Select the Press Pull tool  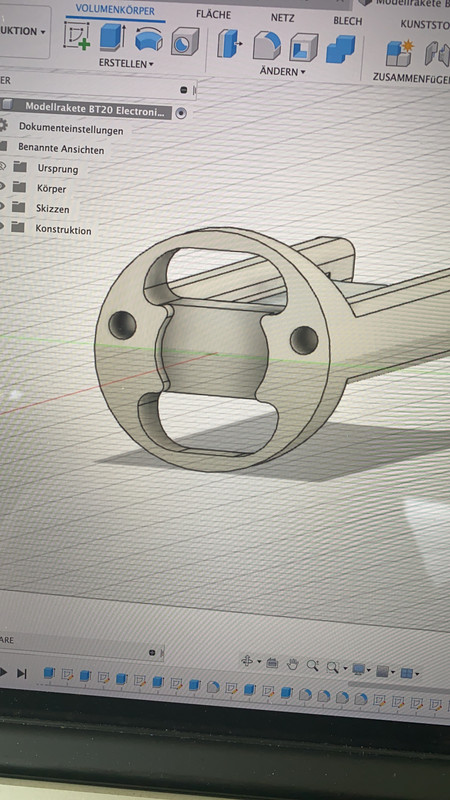point(230,43)
